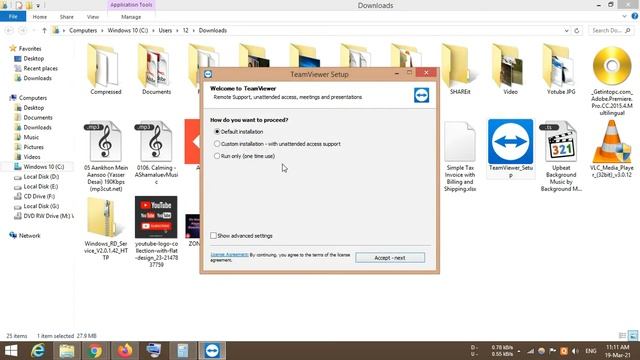Open the 05 Aankhon Mein Aansoo mp3 file
Screen dimensions: 640x360
(x=105, y=142)
